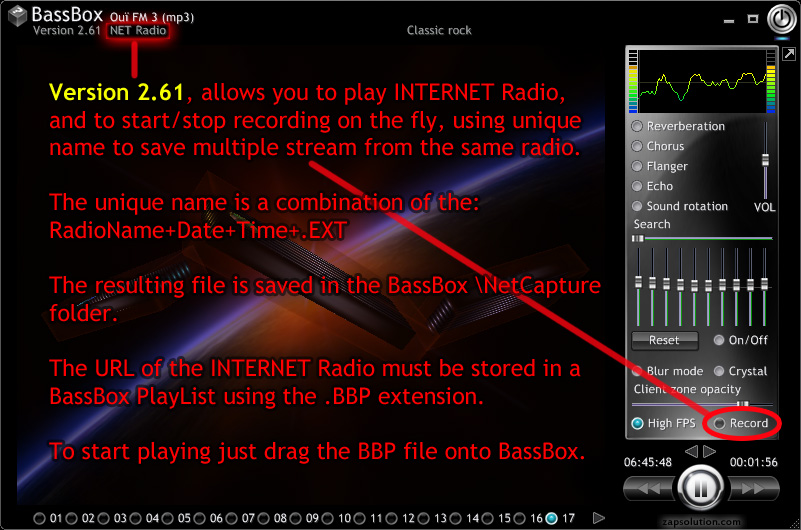
Task: Click the 00:01:56 time display
Action: (753, 462)
